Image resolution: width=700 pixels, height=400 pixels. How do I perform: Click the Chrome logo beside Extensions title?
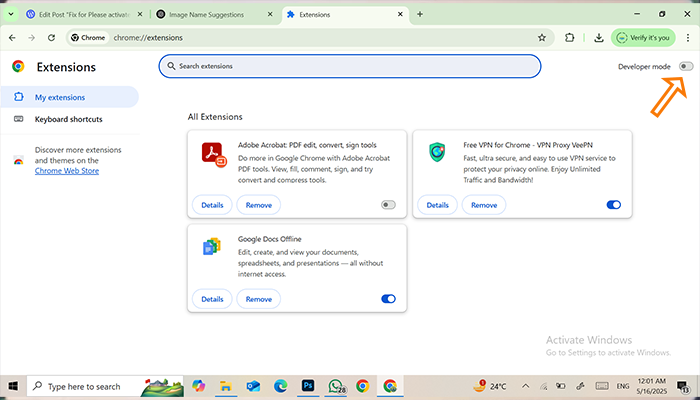click(18, 67)
